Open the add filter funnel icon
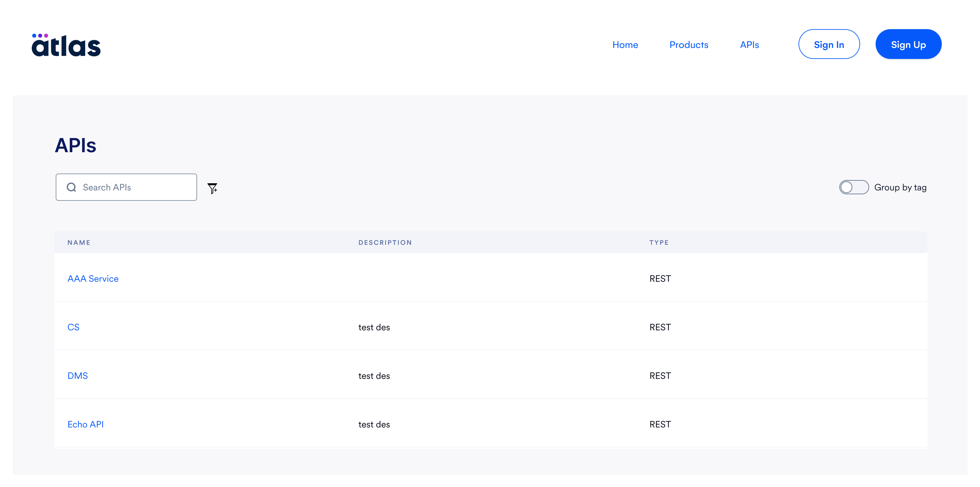 [212, 188]
